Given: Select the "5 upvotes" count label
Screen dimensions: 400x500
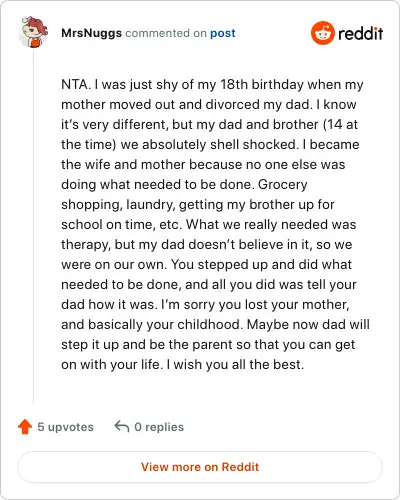Looking at the screenshot, I should 65,427.
